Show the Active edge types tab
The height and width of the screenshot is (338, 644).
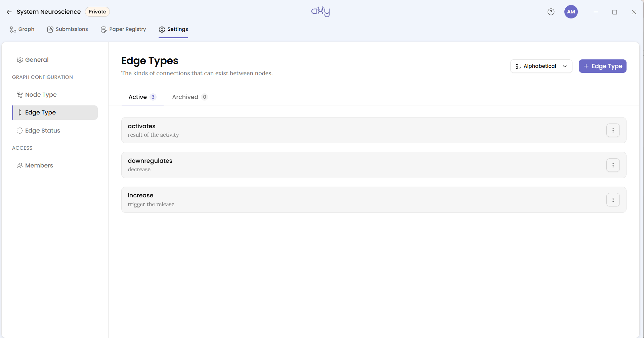click(x=142, y=97)
